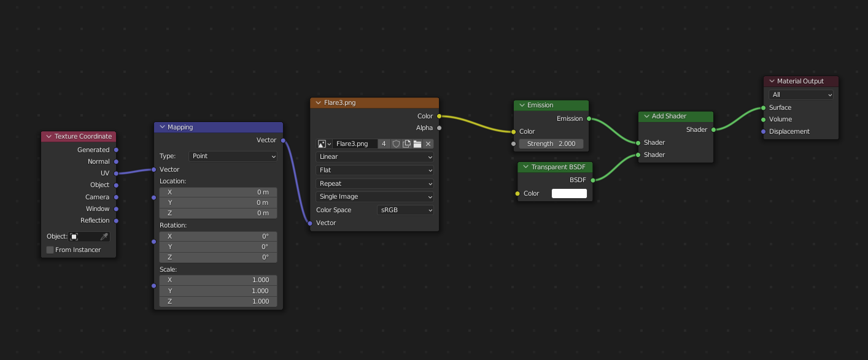Click the Mapping Vector input socket
Viewport: 868px width, 360px height.
(154, 169)
